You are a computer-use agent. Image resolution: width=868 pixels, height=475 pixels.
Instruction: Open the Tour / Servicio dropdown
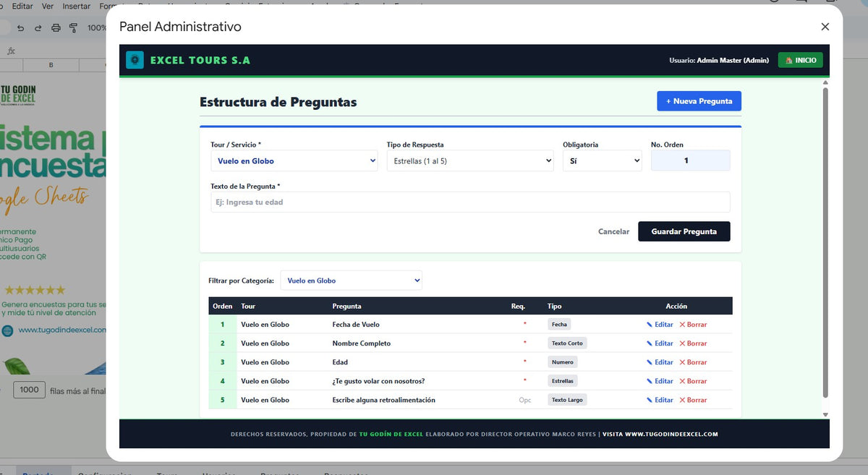(x=294, y=161)
